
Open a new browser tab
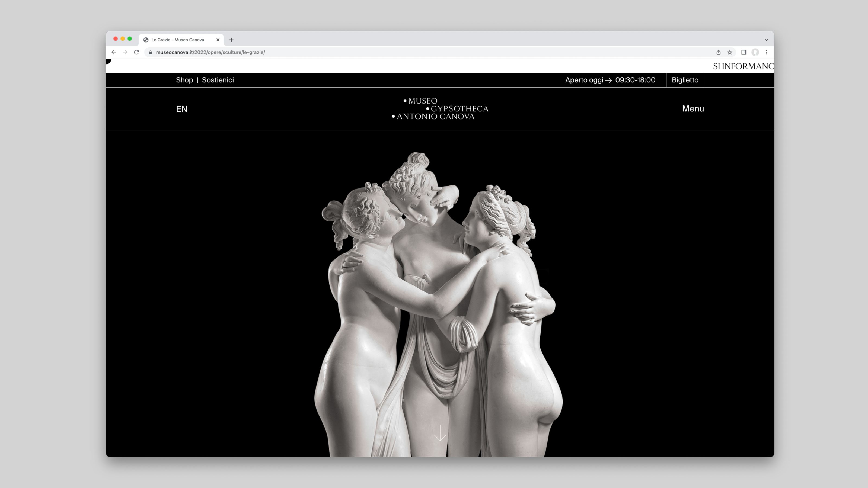(231, 40)
